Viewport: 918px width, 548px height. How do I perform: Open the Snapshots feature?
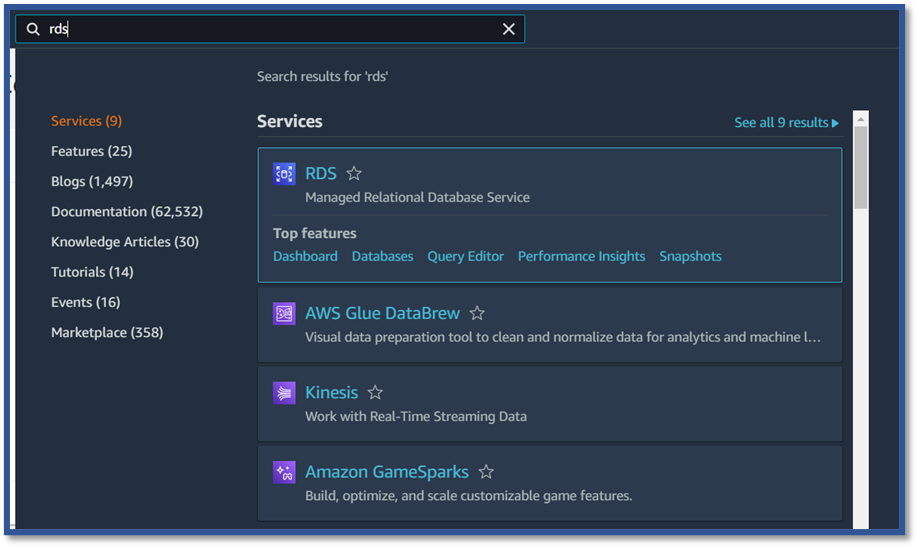pyautogui.click(x=690, y=256)
